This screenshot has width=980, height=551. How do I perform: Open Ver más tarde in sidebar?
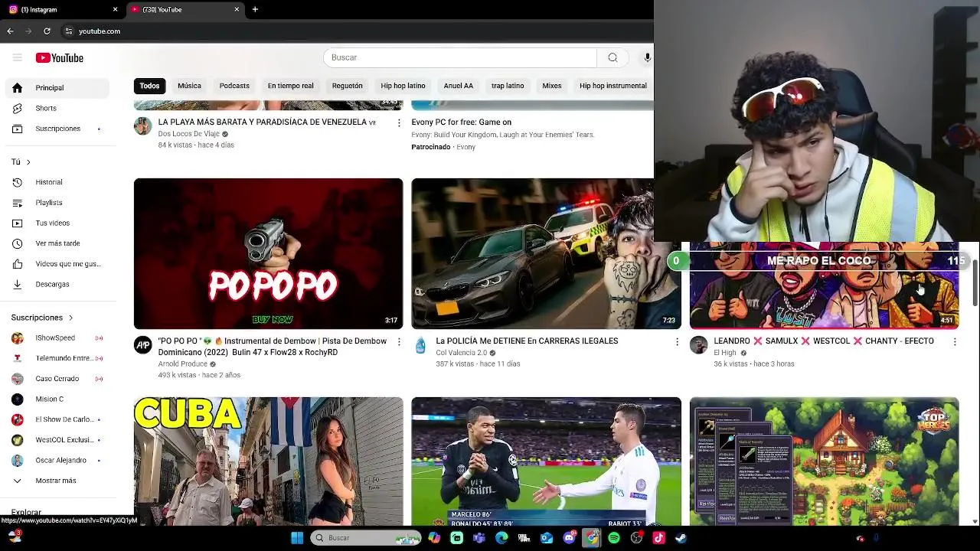(57, 243)
